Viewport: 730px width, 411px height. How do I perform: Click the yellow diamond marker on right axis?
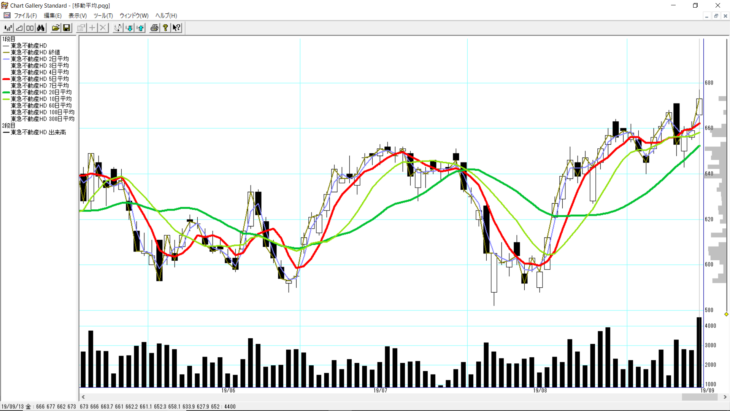click(726, 314)
